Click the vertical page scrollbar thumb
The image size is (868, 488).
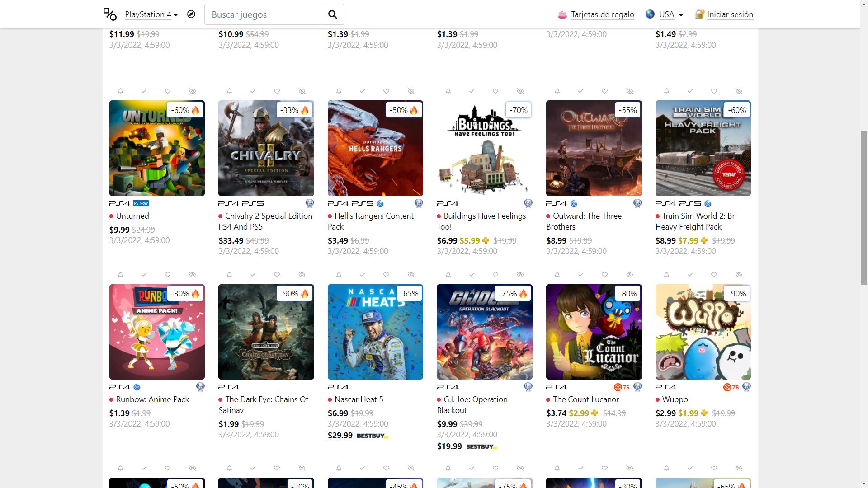pos(863,207)
